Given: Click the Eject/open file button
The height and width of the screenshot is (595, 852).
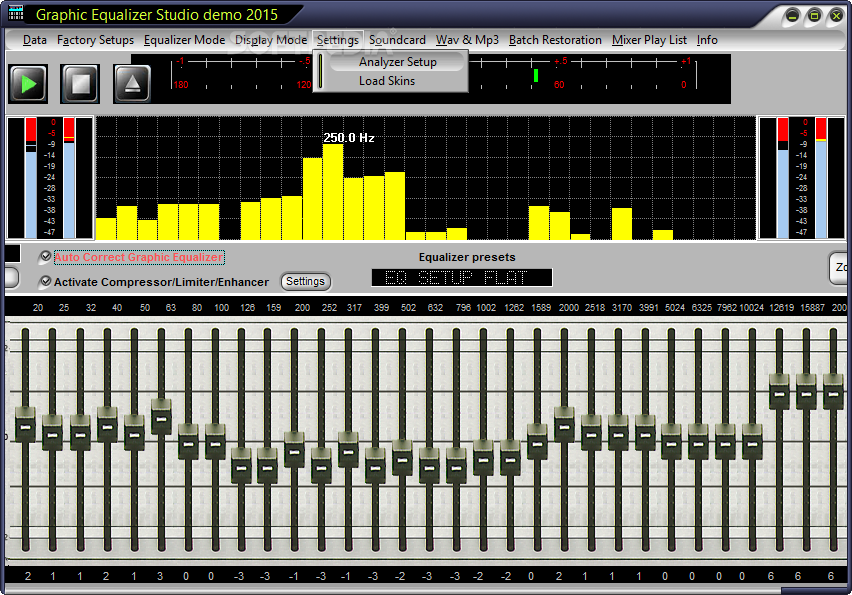Looking at the screenshot, I should (x=132, y=84).
